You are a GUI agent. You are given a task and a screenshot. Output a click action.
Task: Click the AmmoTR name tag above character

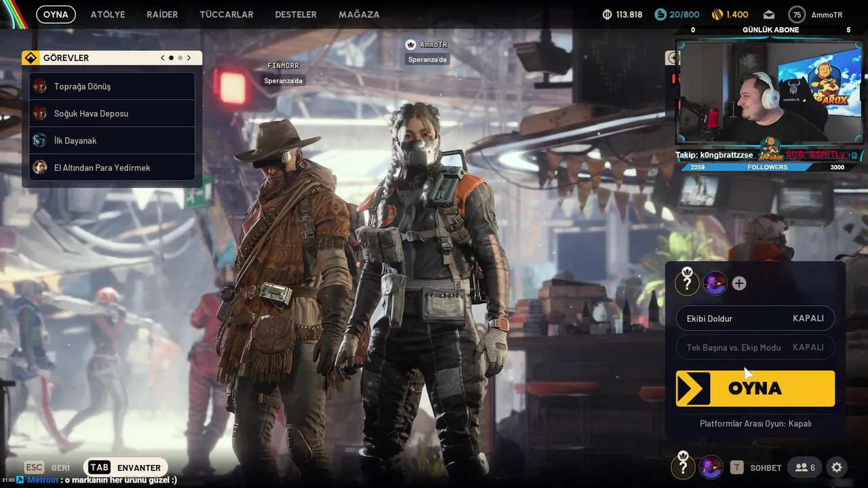[433, 45]
